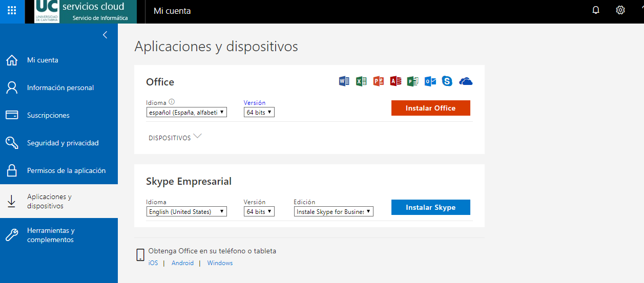Click Obtenga Office en su teléfono text
The image size is (644, 283).
pos(212,251)
